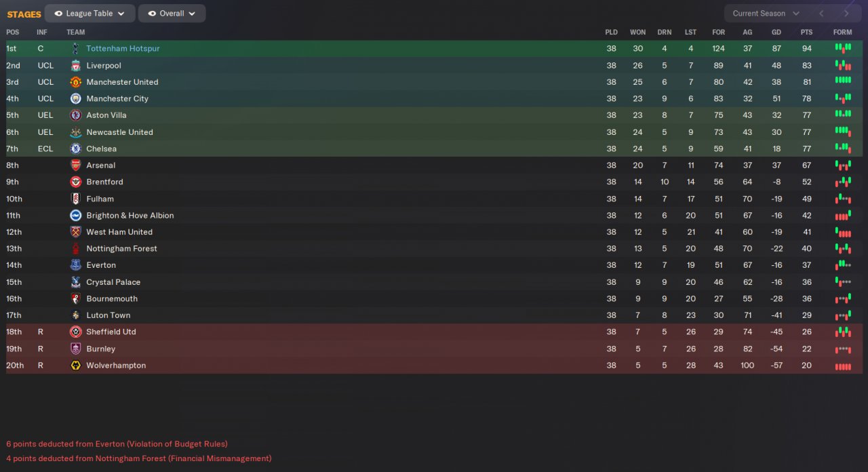
Task: Click the Chelsea club crest
Action: [75, 149]
